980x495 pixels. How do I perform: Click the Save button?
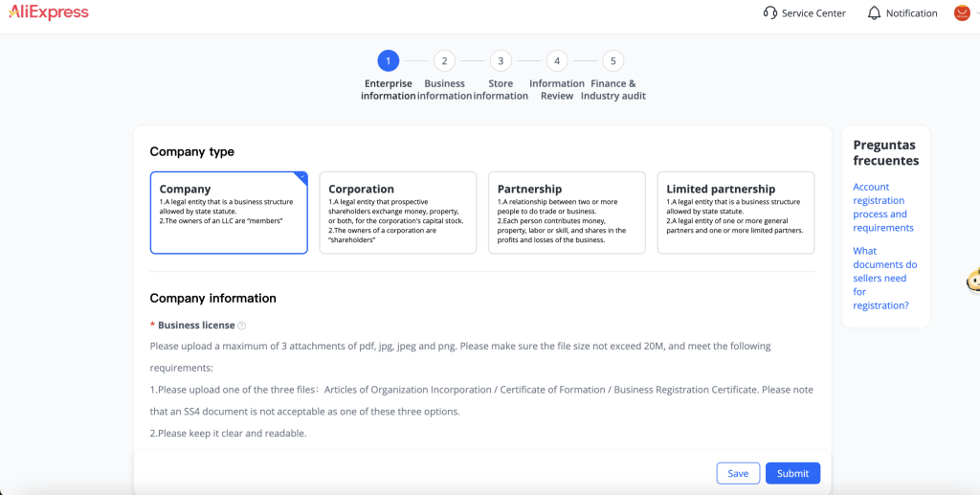click(x=738, y=473)
